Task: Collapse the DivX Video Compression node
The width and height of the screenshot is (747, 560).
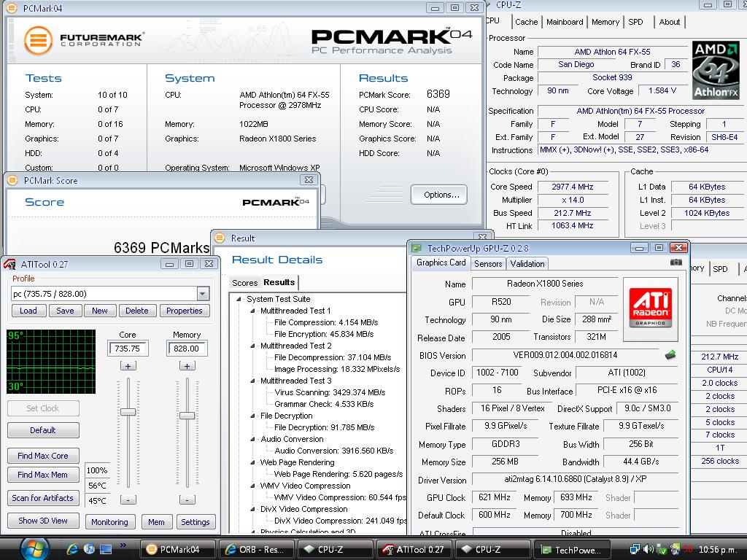Action: pyautogui.click(x=252, y=509)
